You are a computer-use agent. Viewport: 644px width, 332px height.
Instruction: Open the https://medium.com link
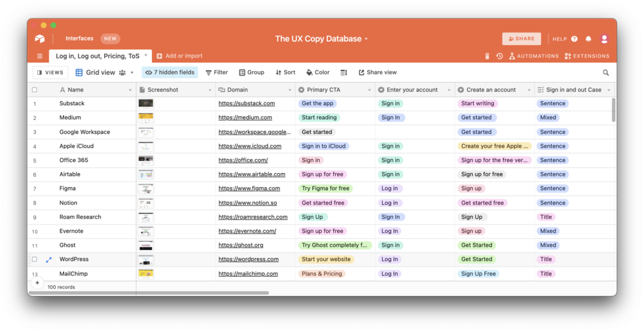245,117
